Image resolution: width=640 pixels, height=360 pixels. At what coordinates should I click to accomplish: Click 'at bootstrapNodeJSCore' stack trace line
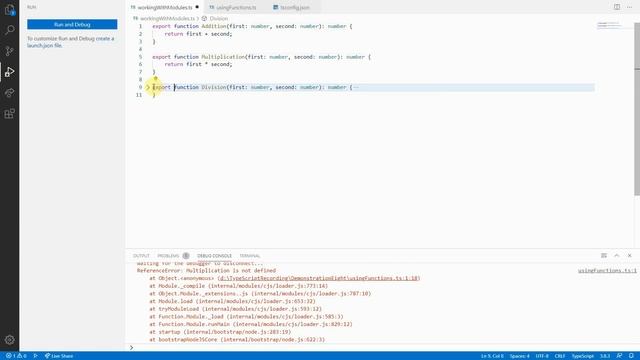237,340
